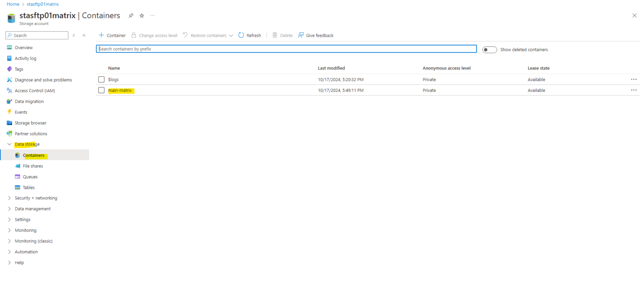Image resolution: width=644 pixels, height=290 pixels.
Task: Sort by Last modified column header
Action: click(331, 68)
